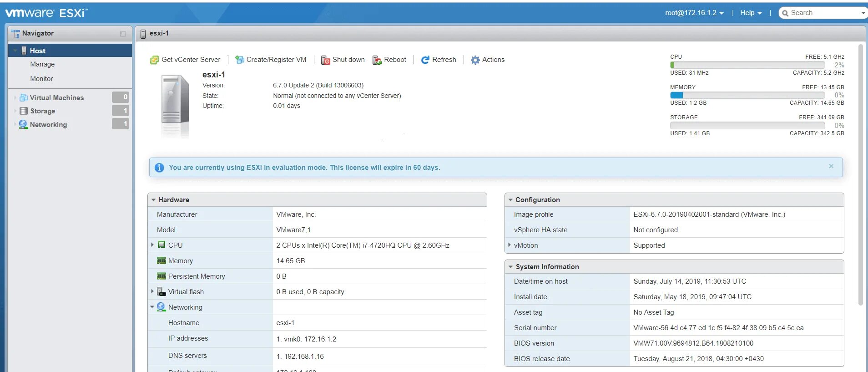
Task: Click the Shut down power icon
Action: tap(326, 60)
